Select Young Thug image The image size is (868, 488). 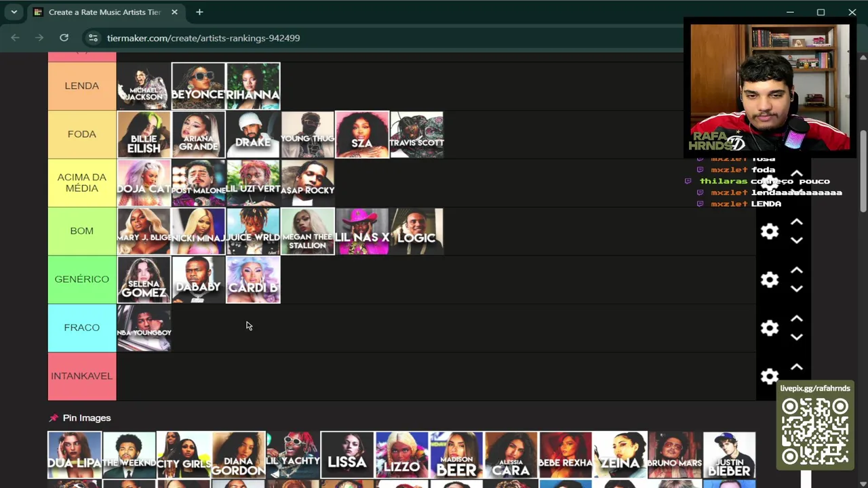click(308, 135)
